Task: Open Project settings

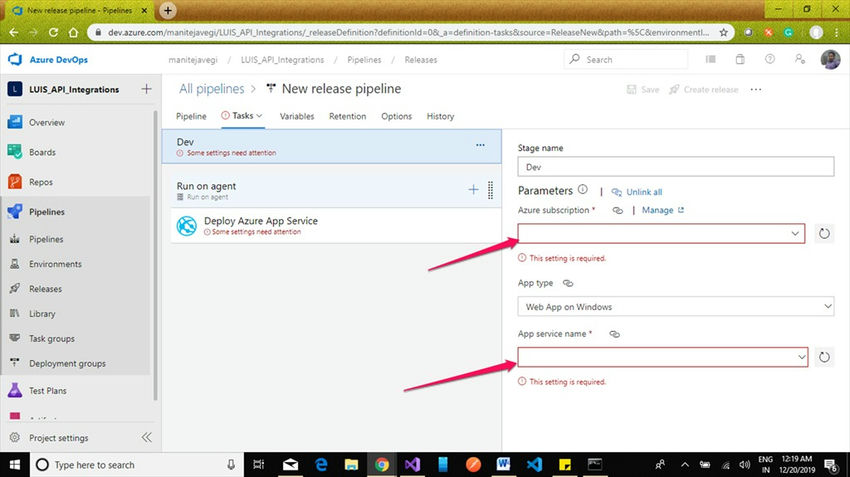Action: tap(59, 438)
